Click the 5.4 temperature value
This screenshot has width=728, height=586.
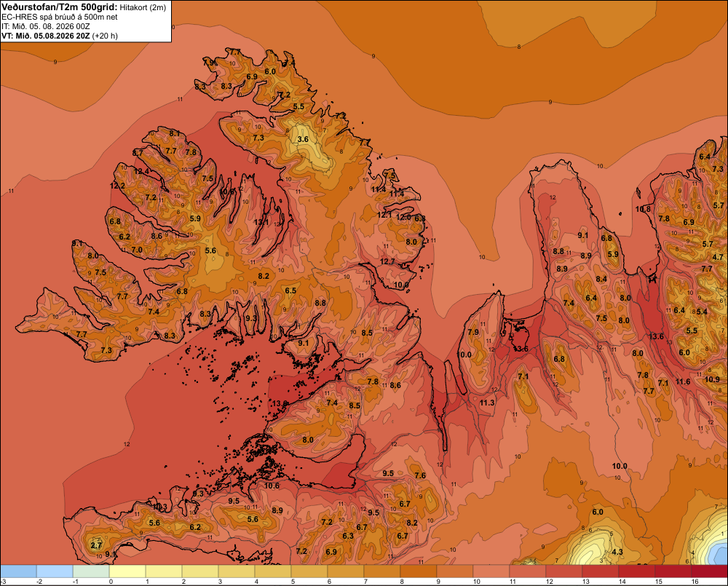(702, 312)
